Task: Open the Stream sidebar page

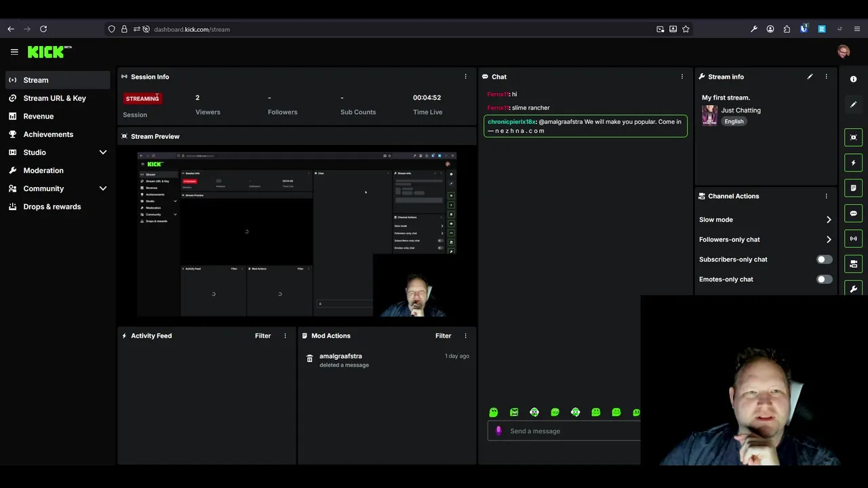Action: pos(58,80)
